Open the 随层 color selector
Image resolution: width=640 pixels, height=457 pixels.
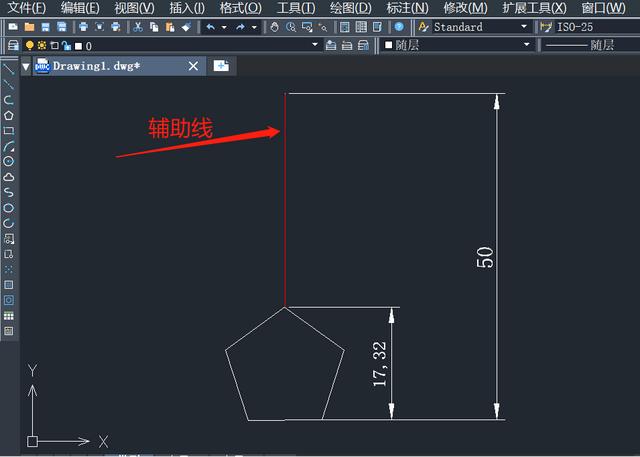coord(458,45)
